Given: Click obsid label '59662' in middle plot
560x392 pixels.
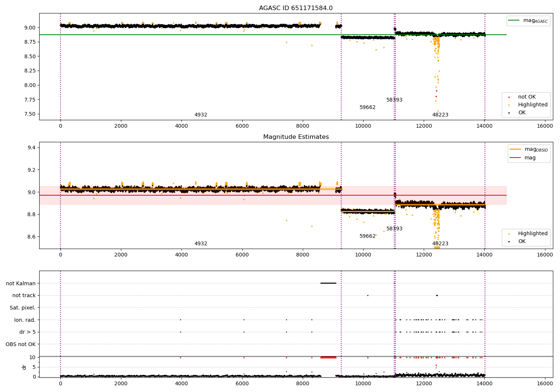Looking at the screenshot, I should click(x=367, y=236).
